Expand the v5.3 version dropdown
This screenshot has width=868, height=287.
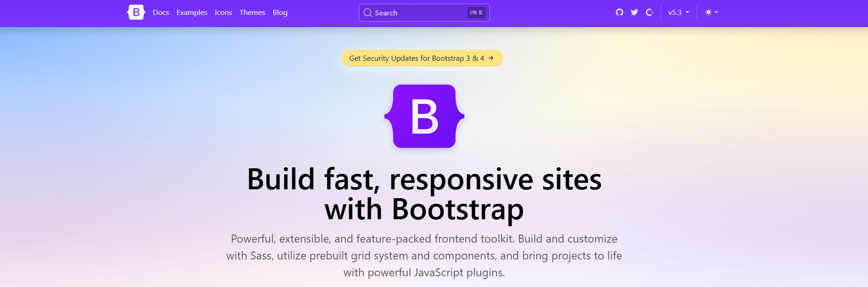pyautogui.click(x=678, y=12)
